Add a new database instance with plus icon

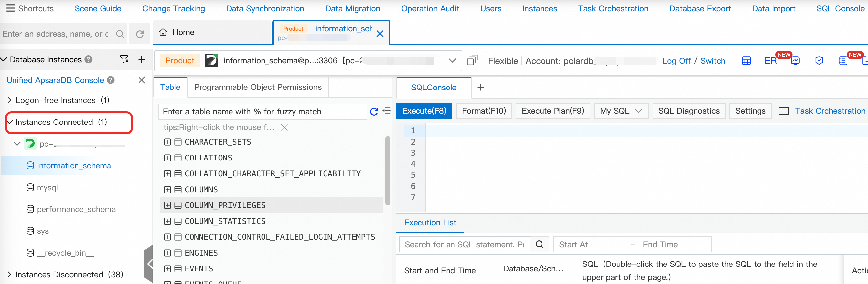142,60
